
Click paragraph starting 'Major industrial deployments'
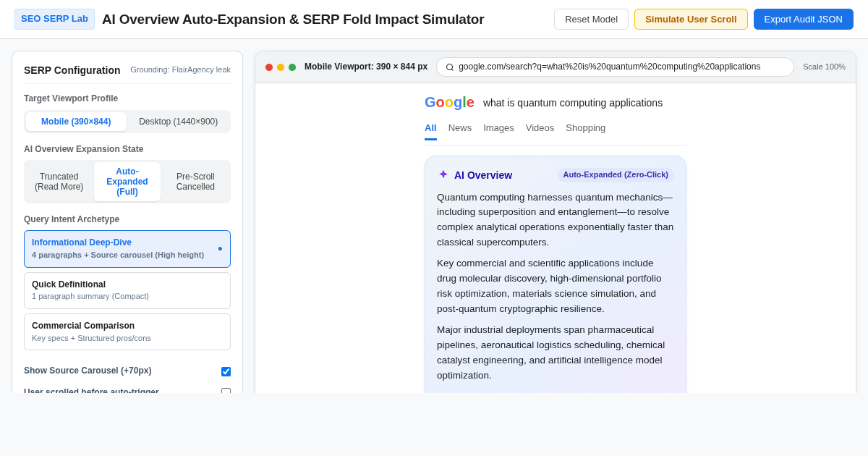pyautogui.click(x=556, y=352)
